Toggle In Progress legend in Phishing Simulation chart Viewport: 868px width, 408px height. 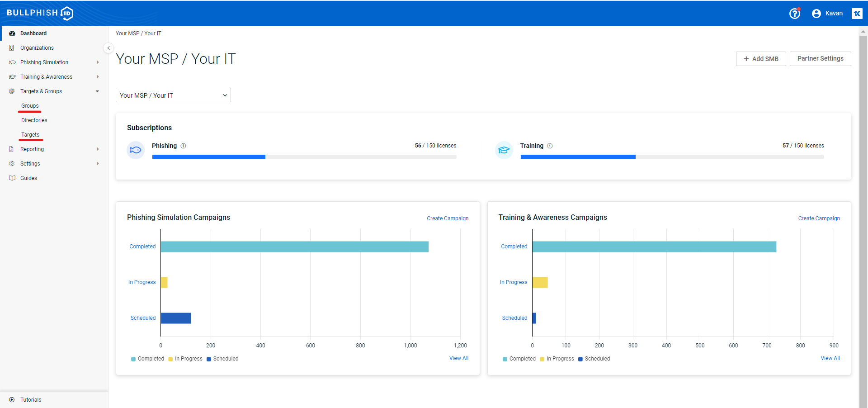pyautogui.click(x=185, y=359)
